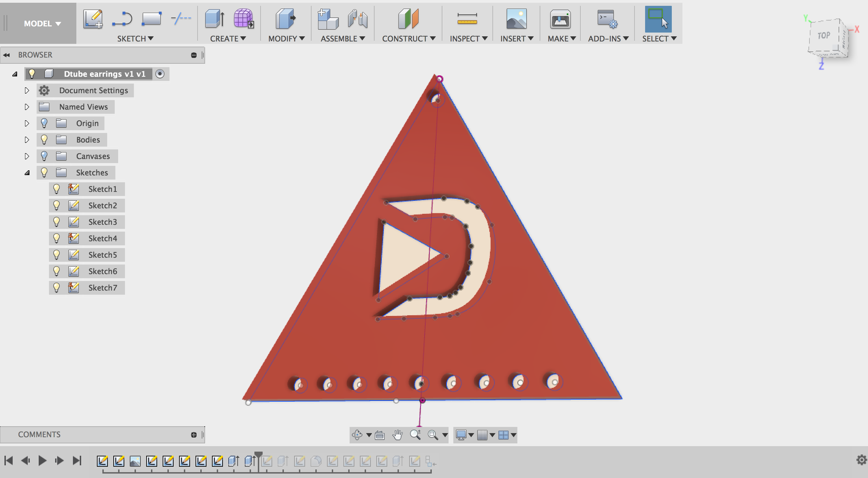Collapse the Browser panel arrows
Image resolution: width=868 pixels, height=478 pixels.
point(7,55)
